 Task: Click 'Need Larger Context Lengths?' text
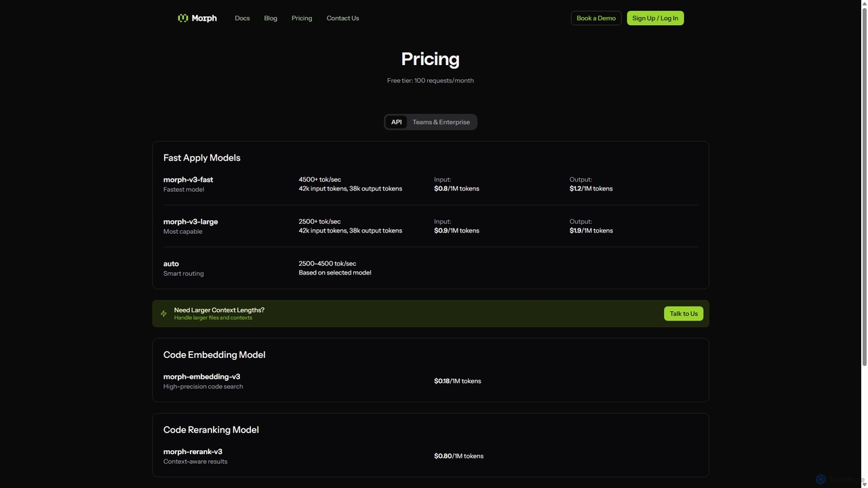[219, 310]
